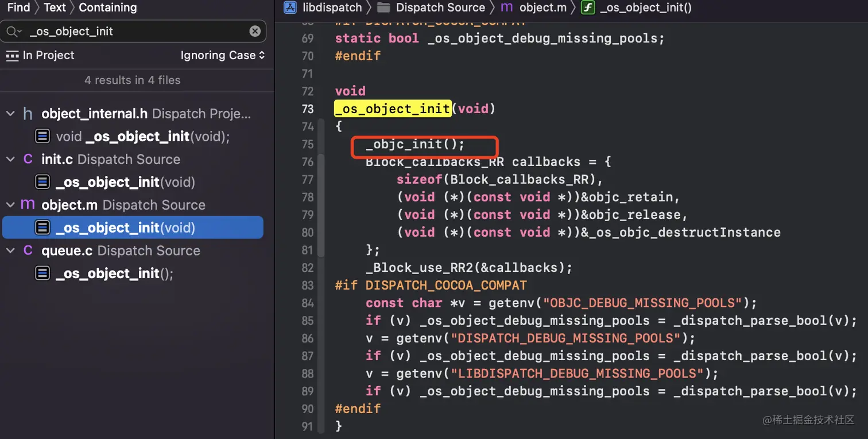Click the function symbol icon in jump bar

[x=587, y=7]
